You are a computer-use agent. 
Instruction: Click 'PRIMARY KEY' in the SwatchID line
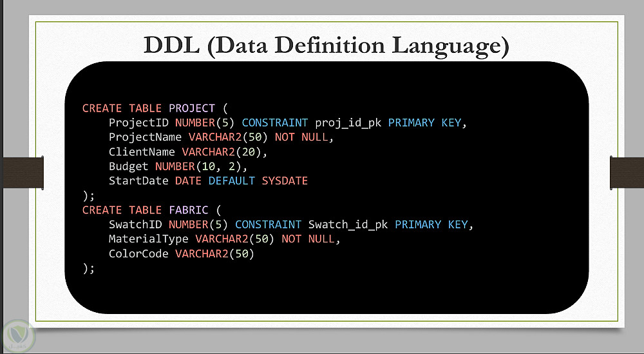[x=431, y=224]
